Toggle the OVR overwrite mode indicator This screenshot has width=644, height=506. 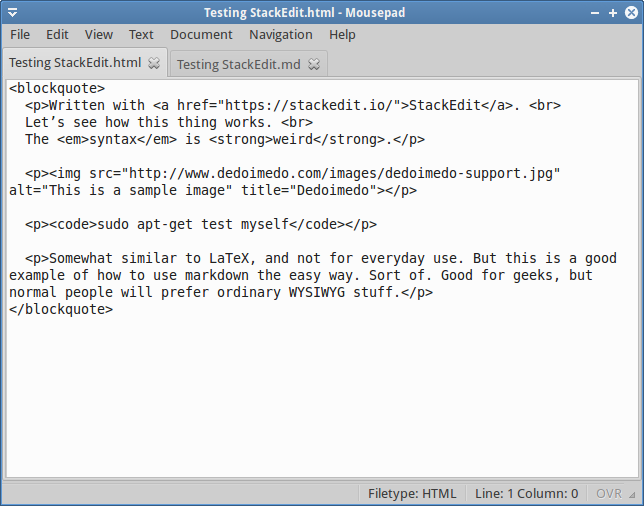pos(609,493)
